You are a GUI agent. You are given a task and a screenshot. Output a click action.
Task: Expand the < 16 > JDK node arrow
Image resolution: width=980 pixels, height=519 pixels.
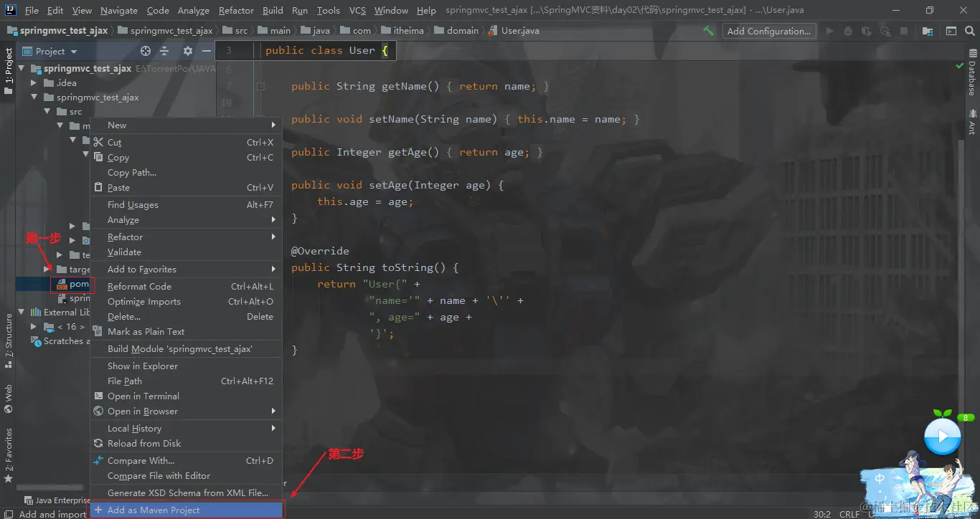click(x=34, y=327)
